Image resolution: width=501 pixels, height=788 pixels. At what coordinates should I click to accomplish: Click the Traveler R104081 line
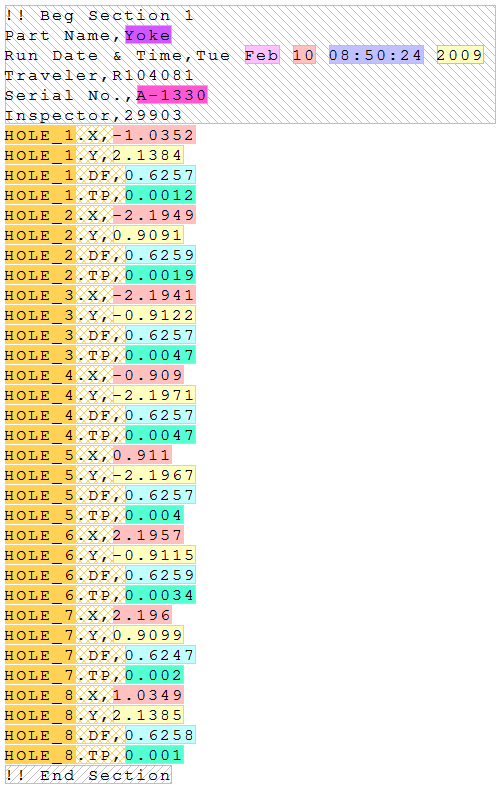[x=99, y=75]
